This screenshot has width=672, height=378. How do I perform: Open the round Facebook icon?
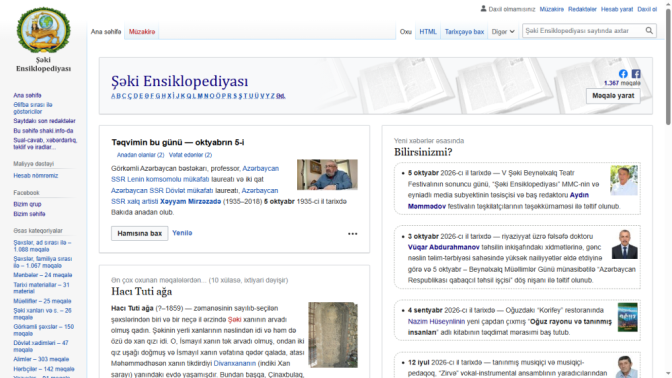pyautogui.click(x=623, y=74)
